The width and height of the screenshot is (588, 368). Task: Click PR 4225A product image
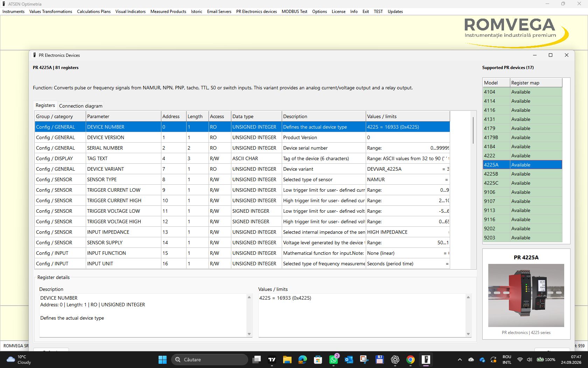526,295
